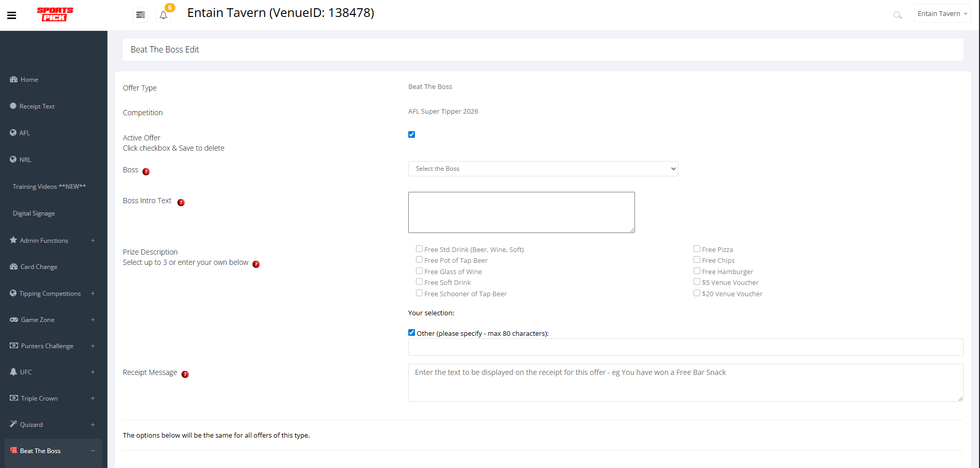Open the Entain Tavern account dropdown
This screenshot has width=980, height=468.
point(942,14)
